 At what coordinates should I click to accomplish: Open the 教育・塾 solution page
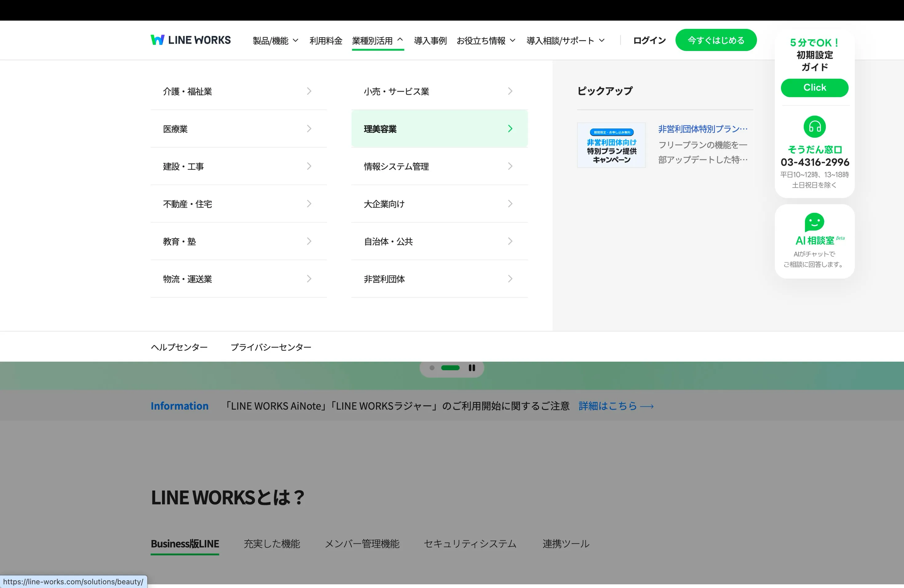[x=239, y=241]
